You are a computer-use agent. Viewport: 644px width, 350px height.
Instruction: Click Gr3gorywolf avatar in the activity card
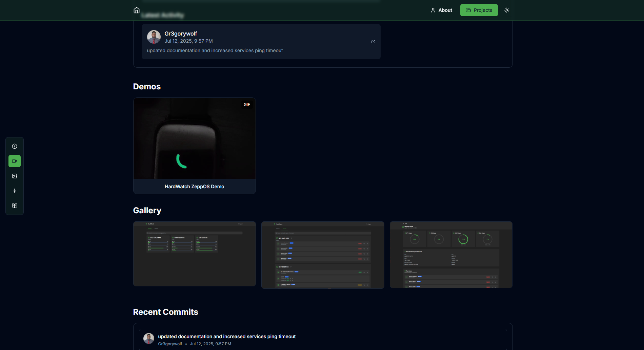coord(154,37)
